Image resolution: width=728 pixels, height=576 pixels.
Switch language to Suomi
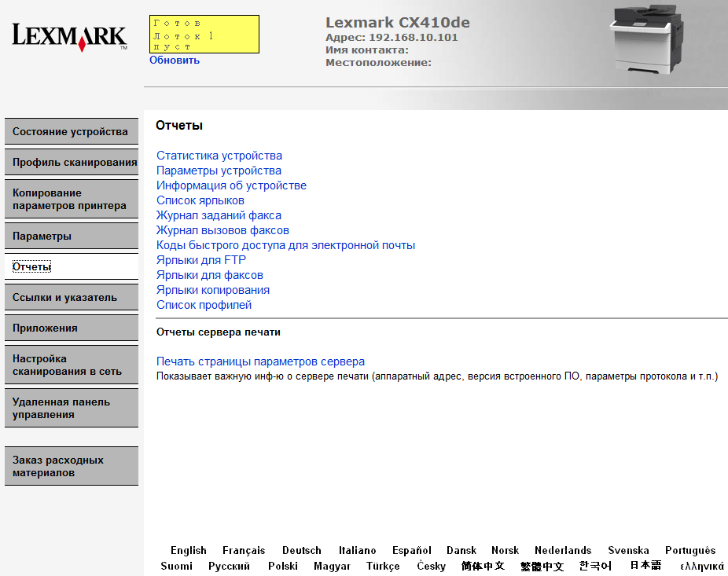tap(176, 567)
